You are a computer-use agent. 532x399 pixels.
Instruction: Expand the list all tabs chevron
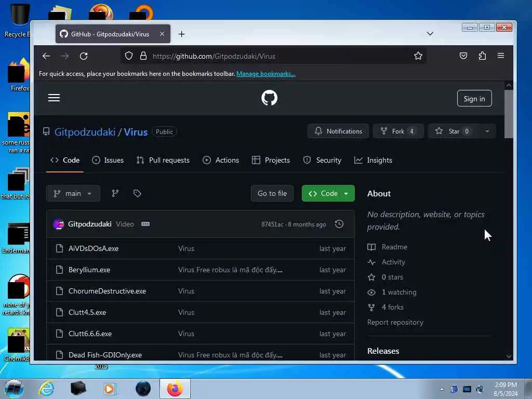(430, 33)
